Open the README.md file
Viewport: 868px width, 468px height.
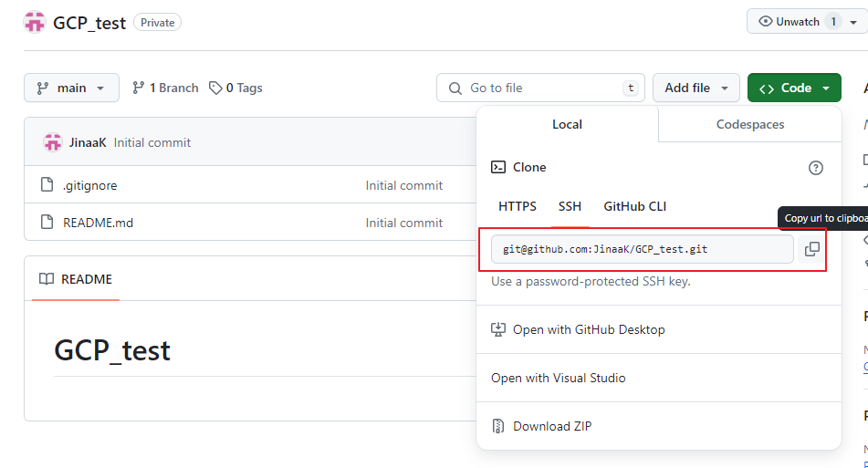[x=98, y=223]
